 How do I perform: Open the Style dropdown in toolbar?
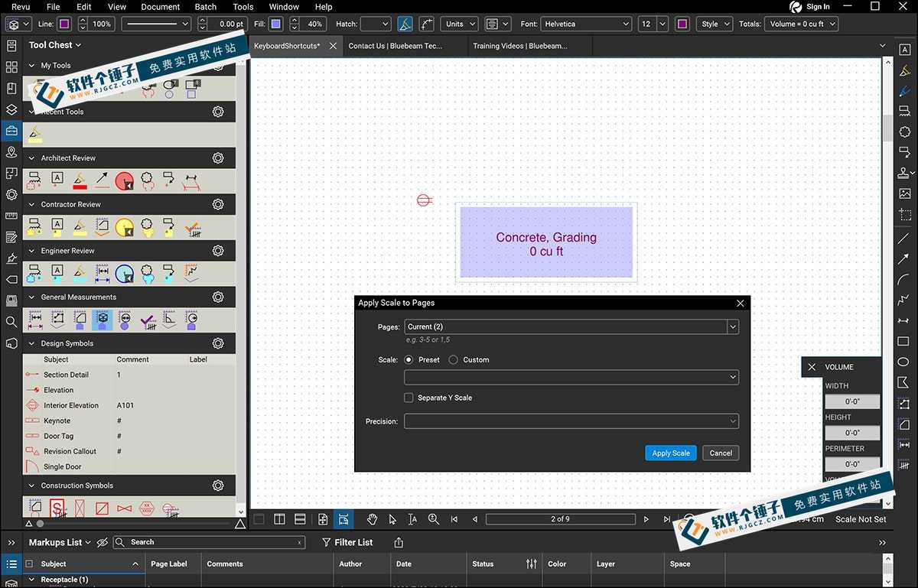(x=715, y=24)
